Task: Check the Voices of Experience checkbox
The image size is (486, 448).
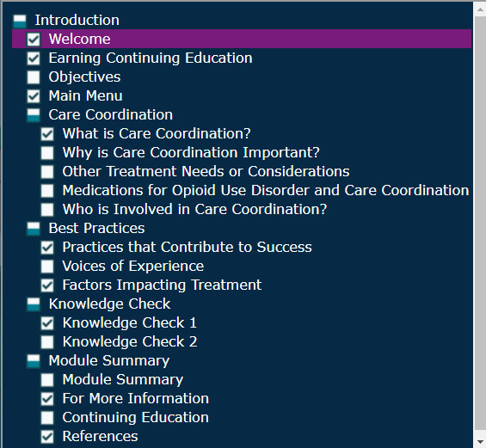Action: point(47,267)
